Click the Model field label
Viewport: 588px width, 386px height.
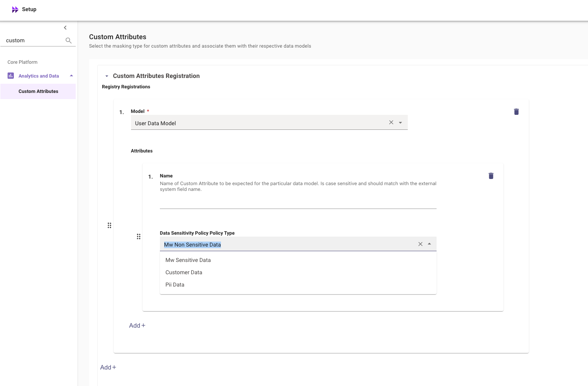point(138,111)
